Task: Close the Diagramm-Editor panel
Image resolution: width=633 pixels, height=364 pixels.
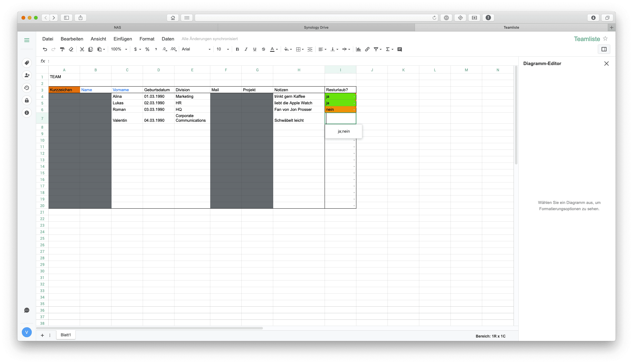Action: click(607, 64)
